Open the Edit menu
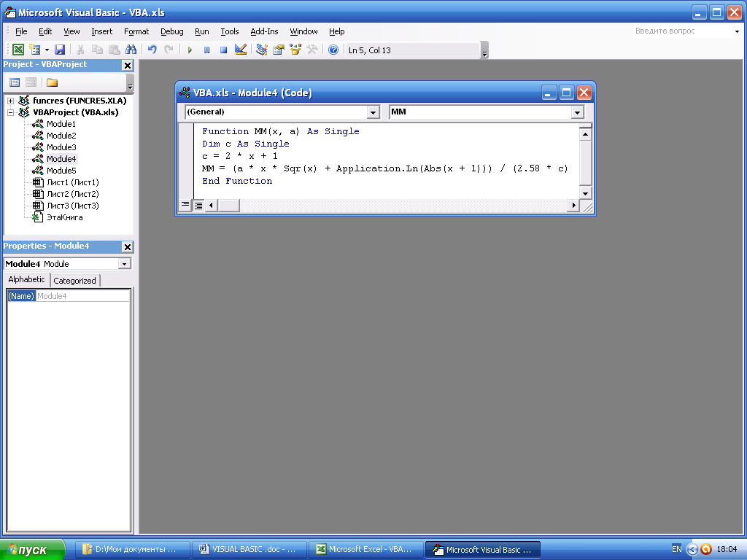 coord(45,31)
